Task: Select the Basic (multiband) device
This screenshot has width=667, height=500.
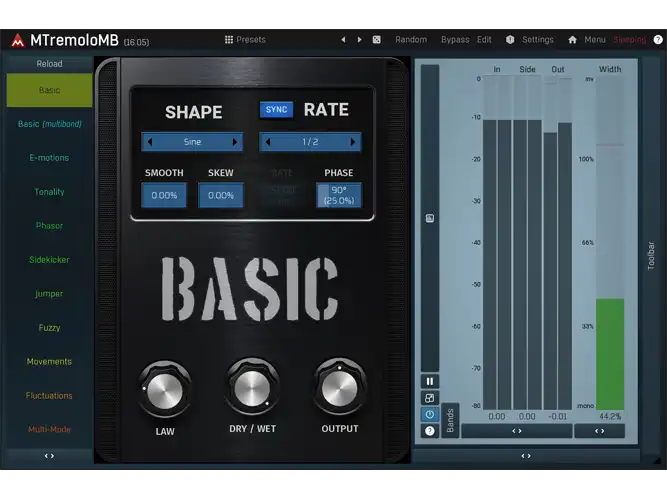Action: click(49, 124)
